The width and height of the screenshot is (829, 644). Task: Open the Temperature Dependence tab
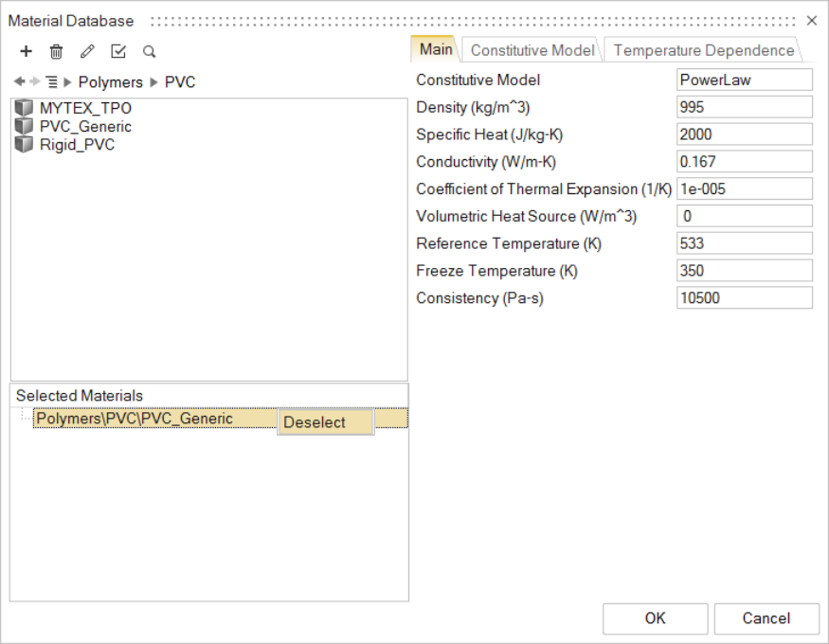(x=703, y=50)
